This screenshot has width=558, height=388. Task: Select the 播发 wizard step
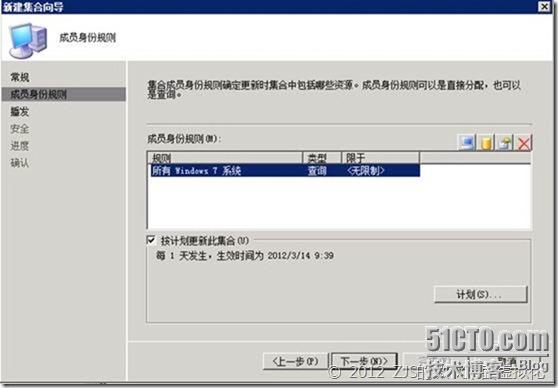coord(20,111)
